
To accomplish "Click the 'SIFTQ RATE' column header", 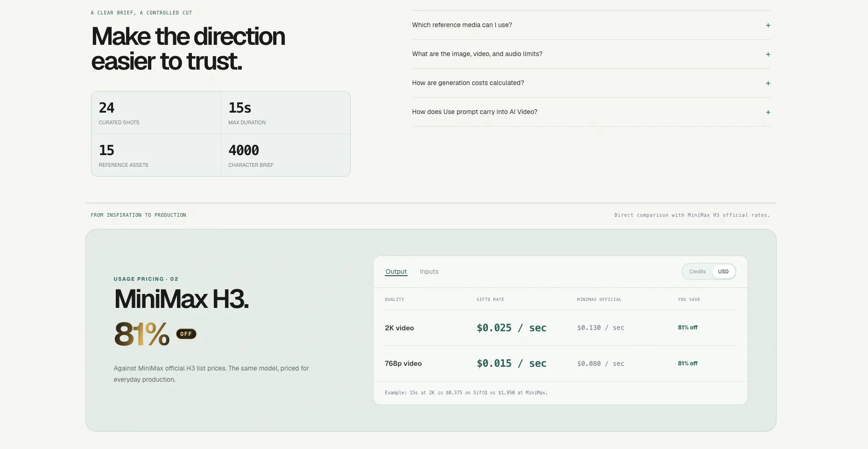I will (490, 299).
